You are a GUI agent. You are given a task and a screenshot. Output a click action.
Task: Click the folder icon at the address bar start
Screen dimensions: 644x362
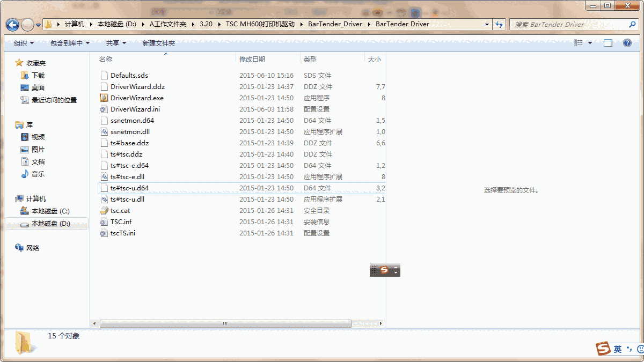click(48, 24)
